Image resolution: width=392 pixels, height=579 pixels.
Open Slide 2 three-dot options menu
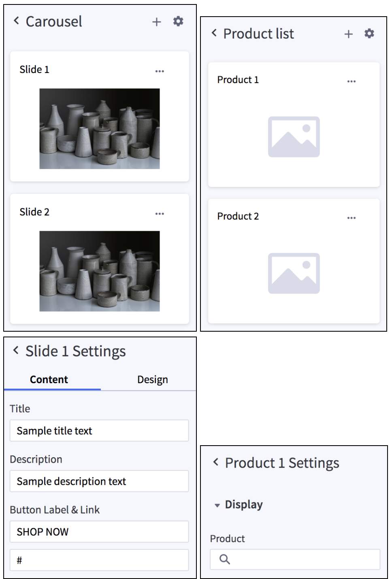click(160, 214)
